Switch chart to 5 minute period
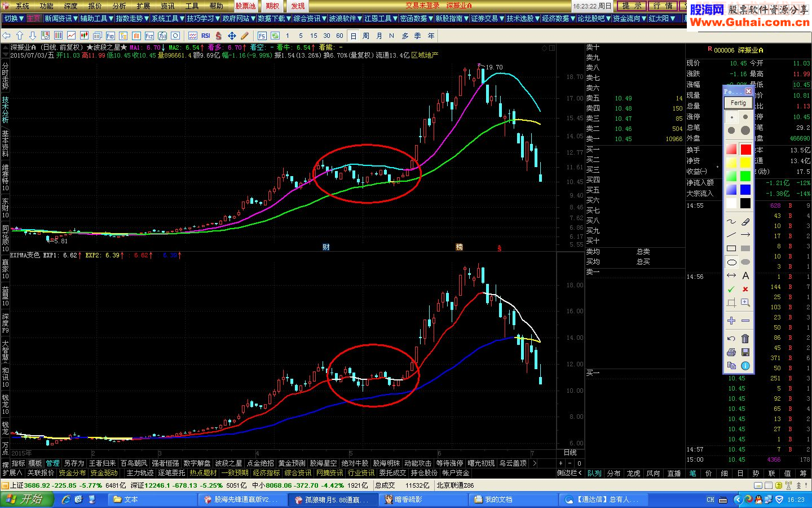Viewport: 812px width, 508px height. pos(301,36)
